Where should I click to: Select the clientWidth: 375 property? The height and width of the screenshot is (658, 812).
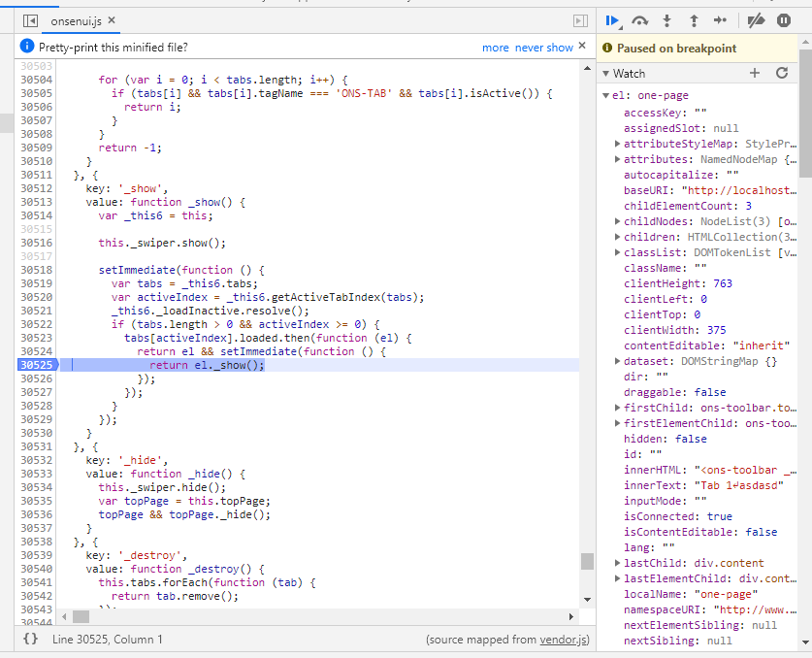click(x=675, y=330)
